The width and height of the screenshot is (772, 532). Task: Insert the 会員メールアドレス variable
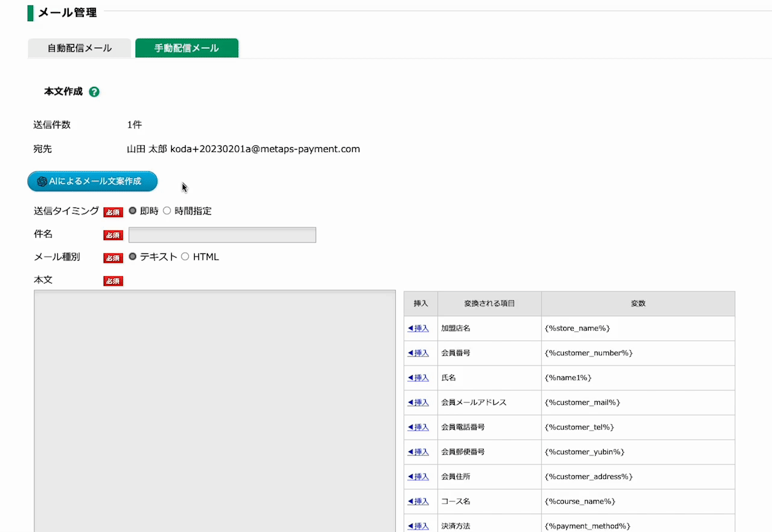point(419,403)
